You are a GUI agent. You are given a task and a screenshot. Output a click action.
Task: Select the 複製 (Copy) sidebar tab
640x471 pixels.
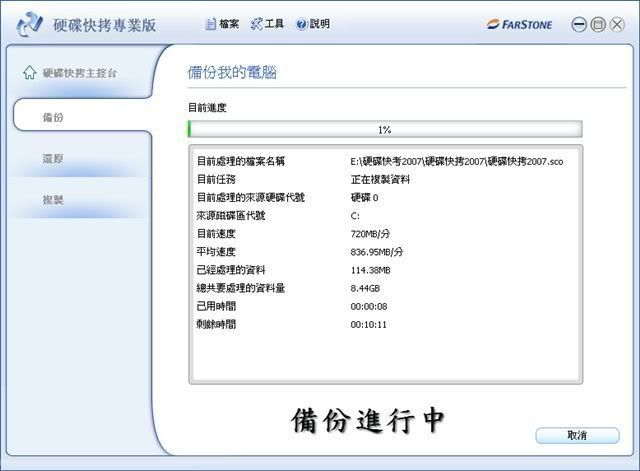pos(82,200)
